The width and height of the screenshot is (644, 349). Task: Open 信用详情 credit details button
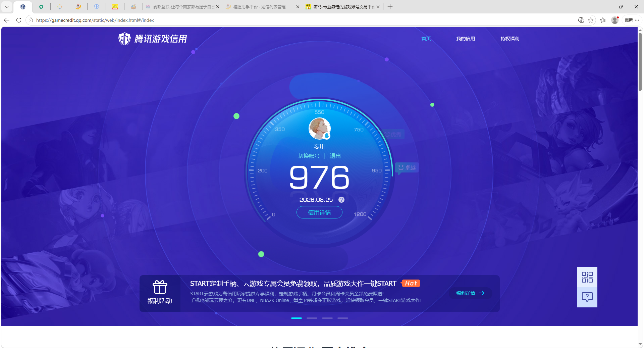pyautogui.click(x=319, y=212)
